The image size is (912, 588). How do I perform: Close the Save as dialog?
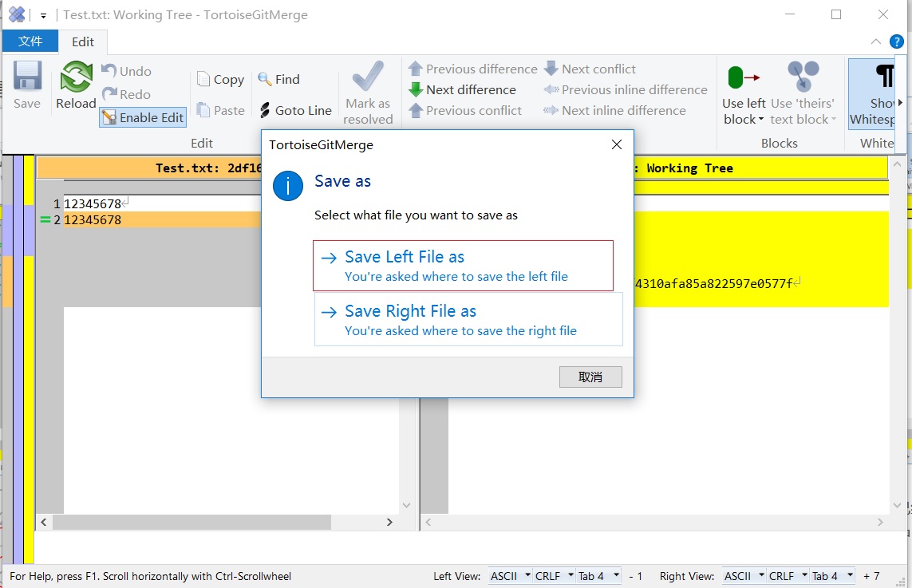point(617,145)
